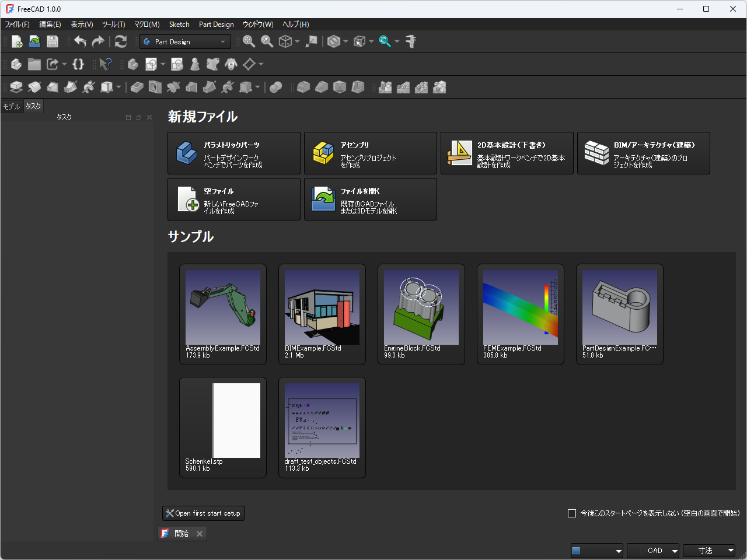
Task: Click the undo arrow icon
Action: point(80,41)
